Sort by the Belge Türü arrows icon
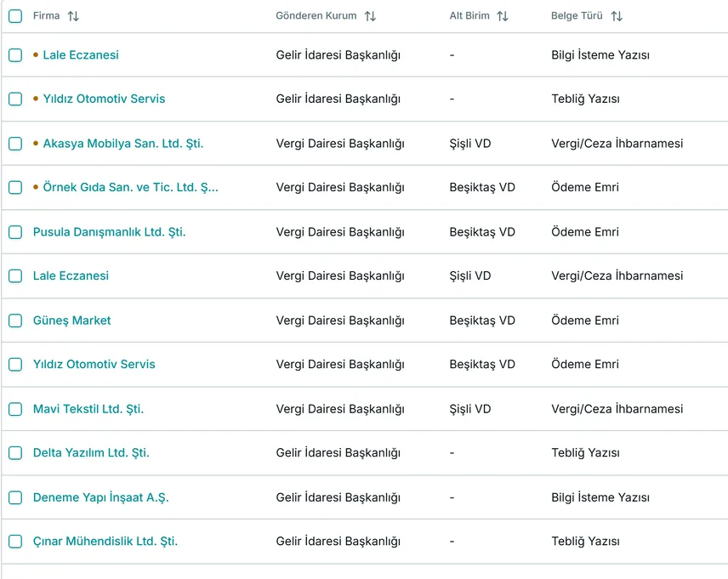 (617, 16)
